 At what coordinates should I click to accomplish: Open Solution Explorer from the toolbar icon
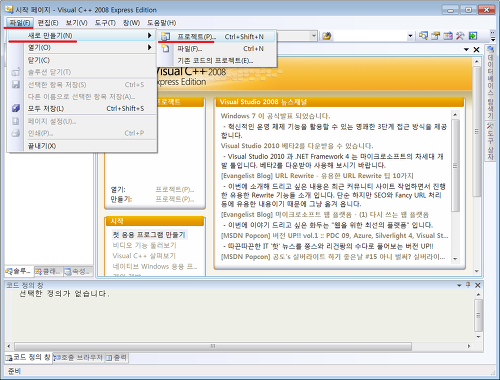(423, 36)
